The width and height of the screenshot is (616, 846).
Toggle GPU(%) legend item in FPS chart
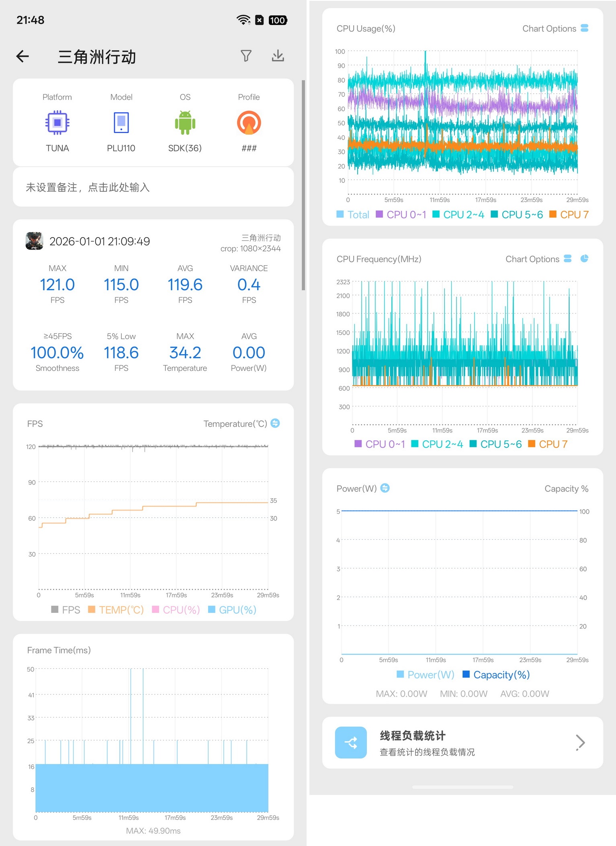tap(232, 610)
